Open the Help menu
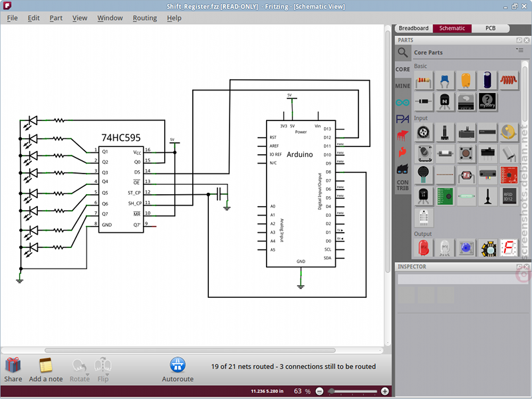Image resolution: width=532 pixels, height=399 pixels. coord(174,18)
